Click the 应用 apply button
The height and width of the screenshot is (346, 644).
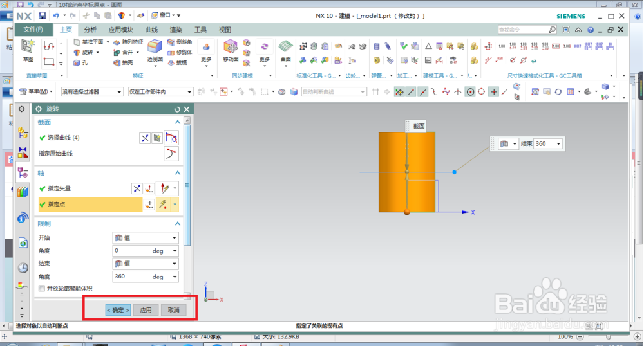(146, 310)
